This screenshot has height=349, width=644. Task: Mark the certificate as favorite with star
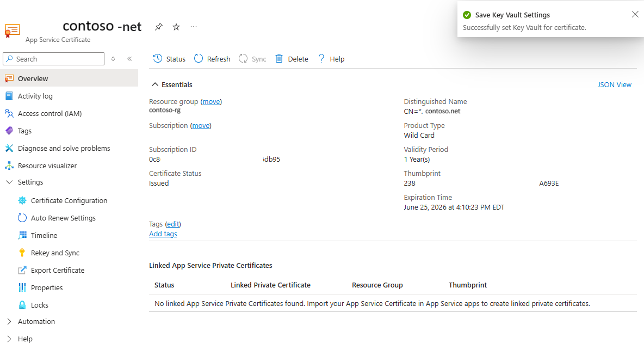coord(176,27)
